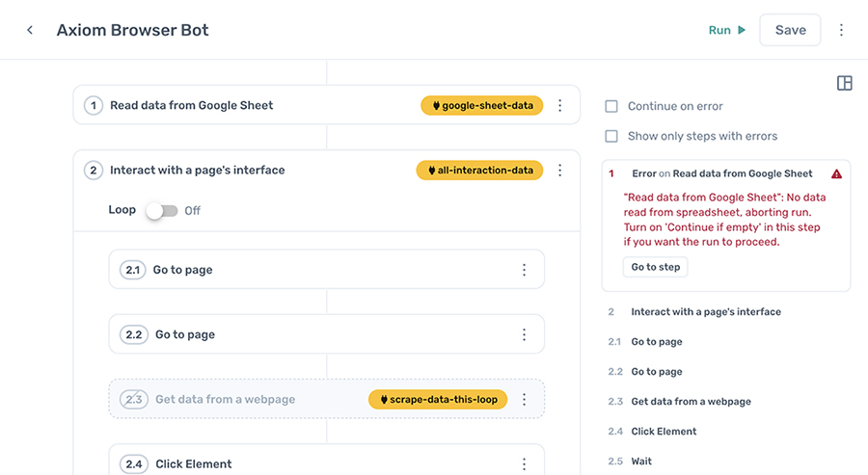This screenshot has height=475, width=868.
Task: Click the back arrow beside Axiom Browser Bot
Action: (x=30, y=30)
